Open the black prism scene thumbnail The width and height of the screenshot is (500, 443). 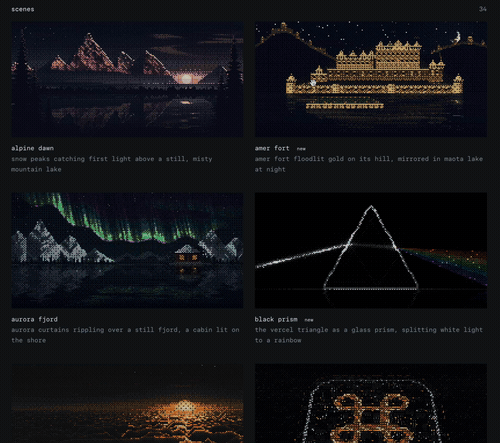371,250
